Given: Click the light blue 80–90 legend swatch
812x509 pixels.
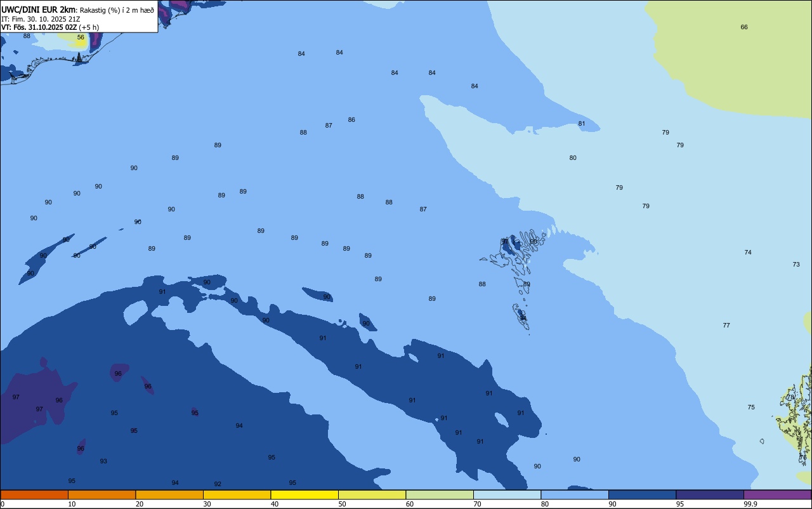Looking at the screenshot, I should point(575,494).
